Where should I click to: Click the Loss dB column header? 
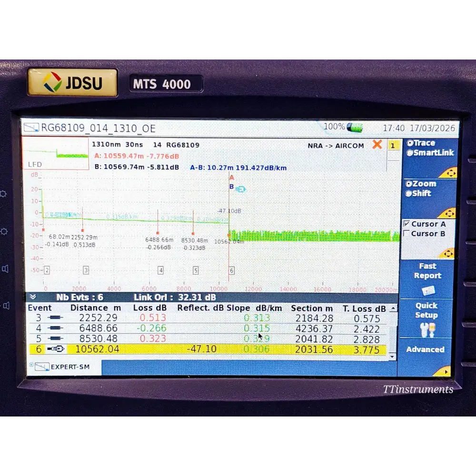[150, 308]
